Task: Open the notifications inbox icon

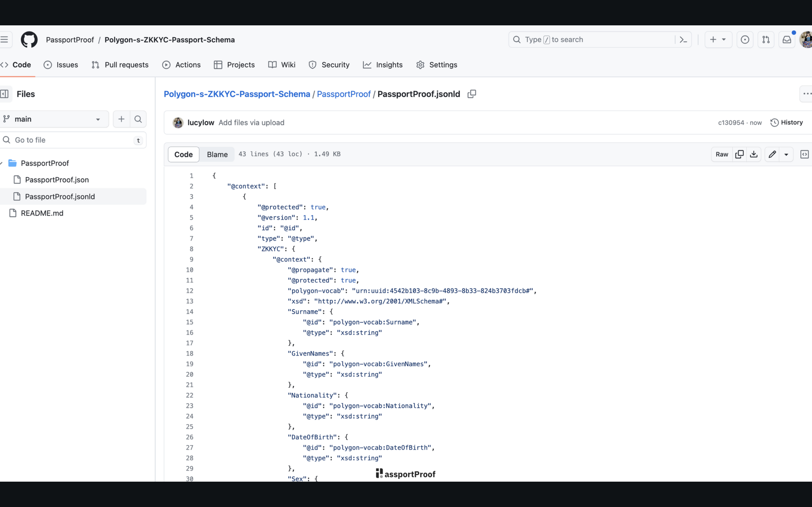Action: 787,39
